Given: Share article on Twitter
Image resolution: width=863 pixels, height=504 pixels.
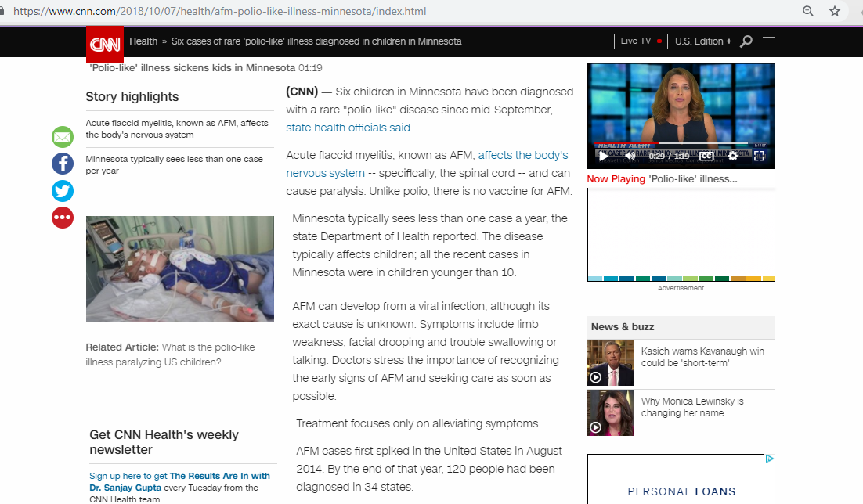Looking at the screenshot, I should click(63, 190).
